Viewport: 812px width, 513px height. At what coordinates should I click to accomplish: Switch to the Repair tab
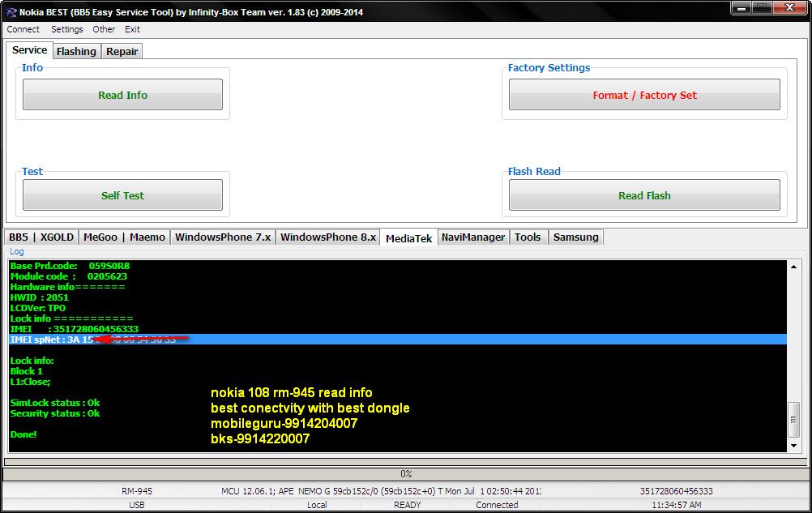pyautogui.click(x=122, y=51)
